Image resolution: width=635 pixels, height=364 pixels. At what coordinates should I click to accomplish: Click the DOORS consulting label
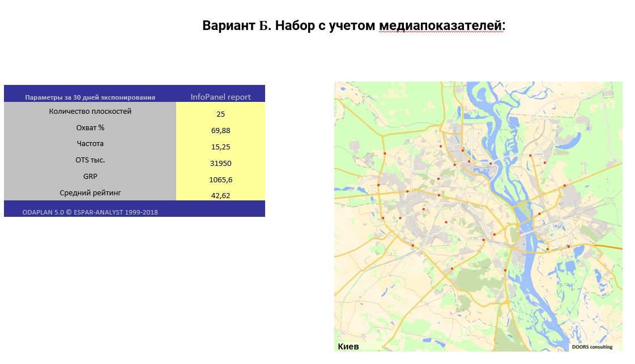click(593, 346)
